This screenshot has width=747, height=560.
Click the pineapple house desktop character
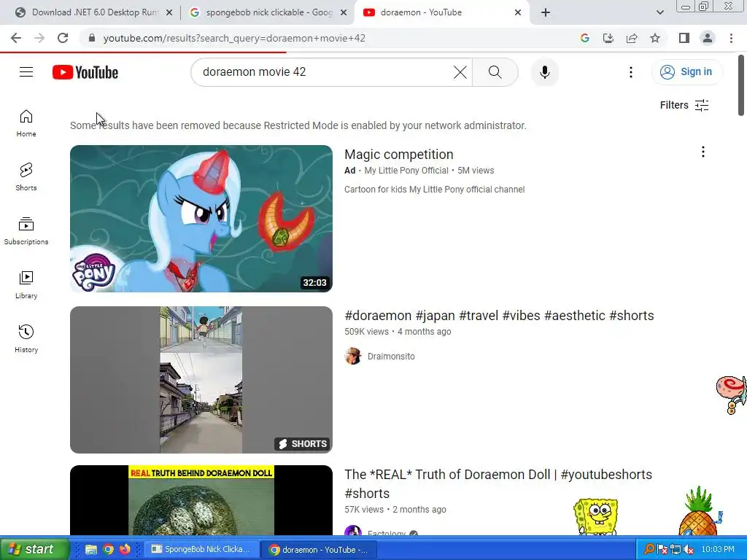point(700,511)
